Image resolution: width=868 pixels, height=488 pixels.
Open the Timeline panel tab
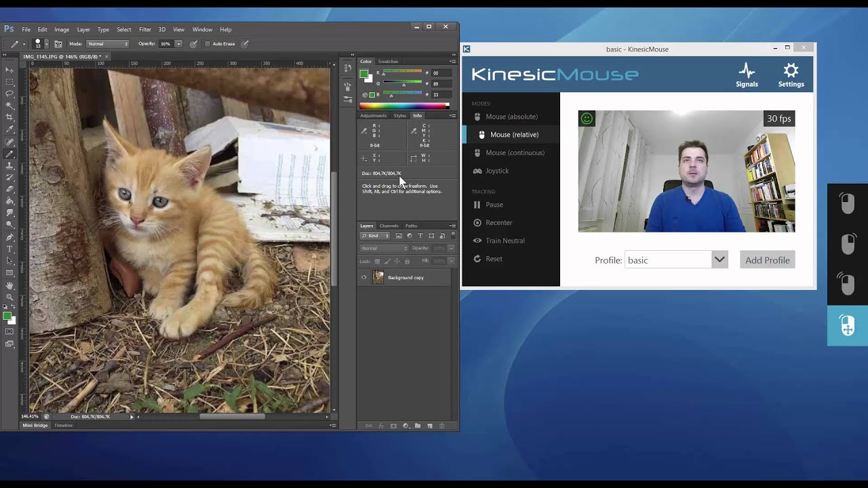click(x=63, y=426)
